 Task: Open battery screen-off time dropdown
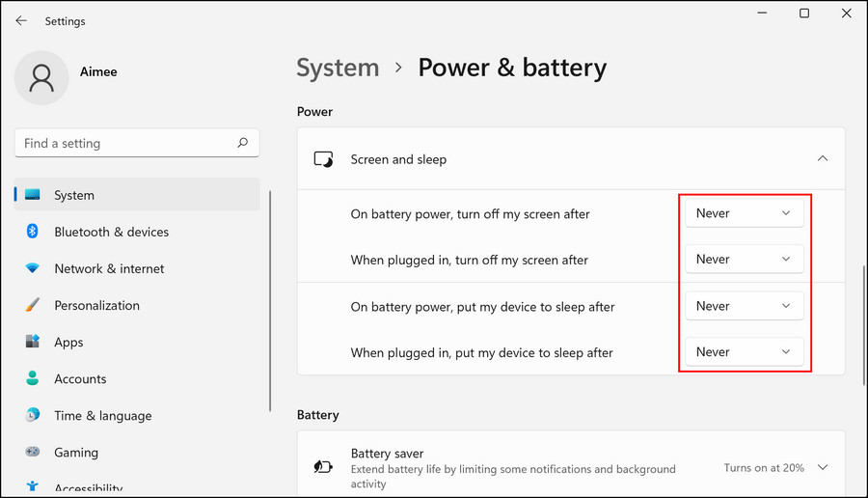pos(744,213)
